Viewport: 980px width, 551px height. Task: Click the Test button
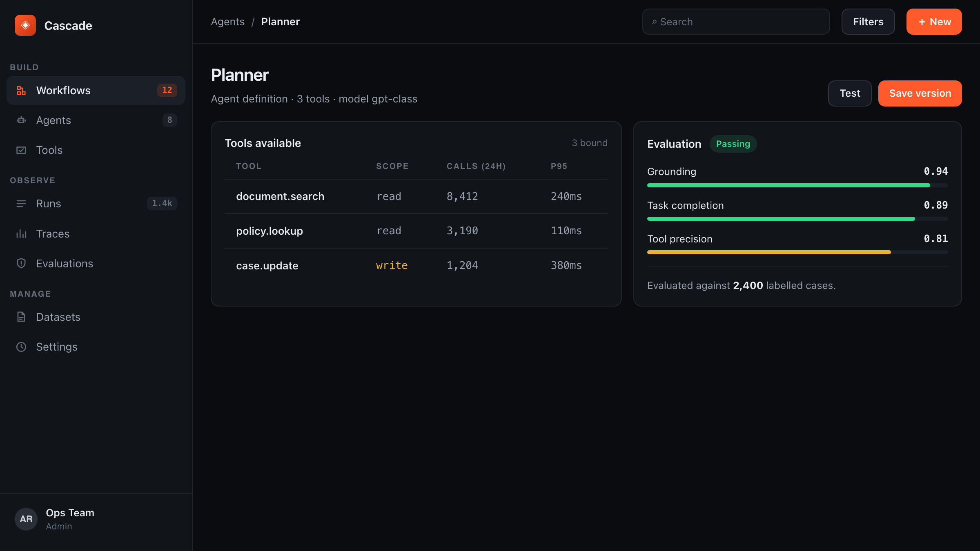(850, 93)
